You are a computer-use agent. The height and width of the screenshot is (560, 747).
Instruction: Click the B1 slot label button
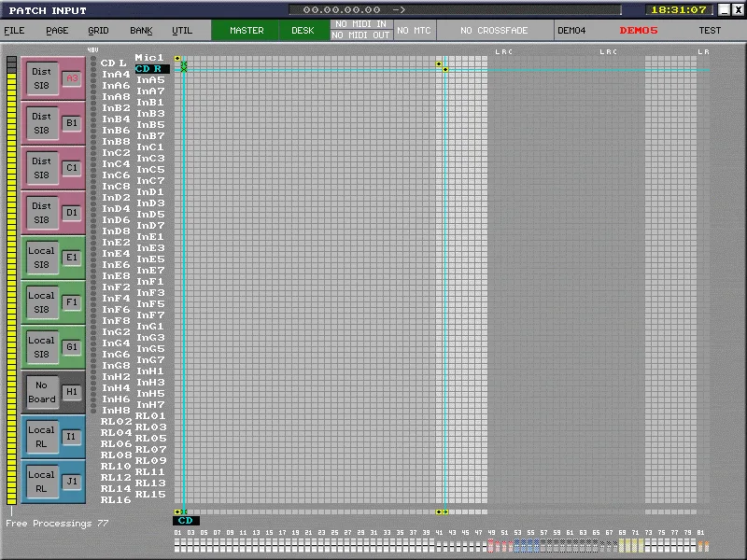click(72, 123)
